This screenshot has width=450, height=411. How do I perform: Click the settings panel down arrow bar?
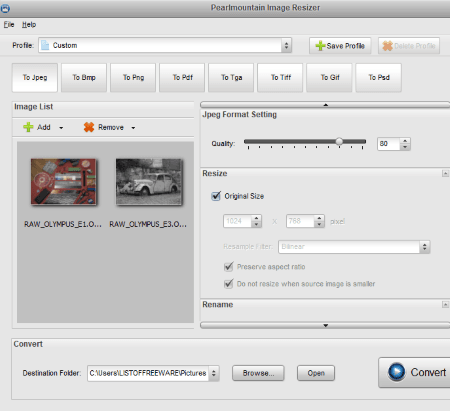click(325, 325)
